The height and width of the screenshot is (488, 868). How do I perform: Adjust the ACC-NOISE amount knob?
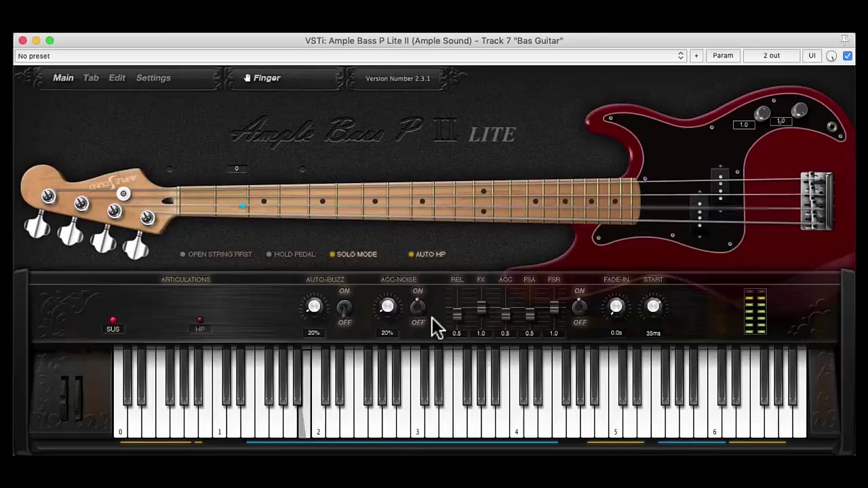pos(387,307)
